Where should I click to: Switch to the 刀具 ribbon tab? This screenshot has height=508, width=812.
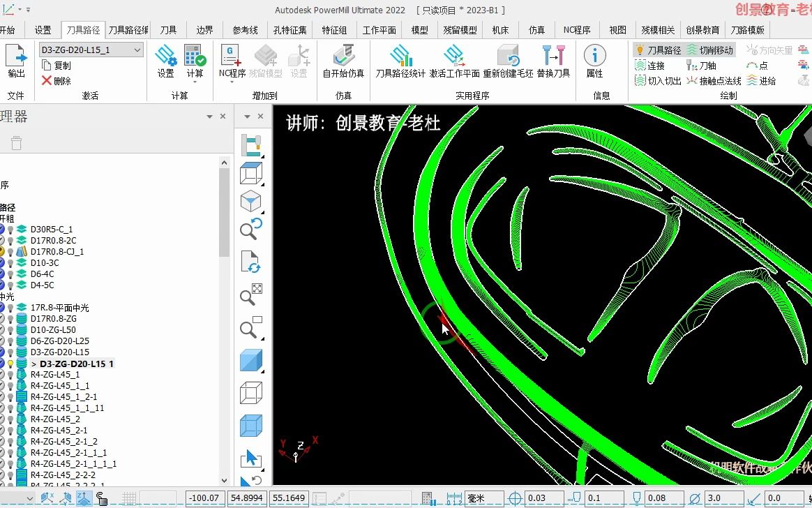pos(168,30)
